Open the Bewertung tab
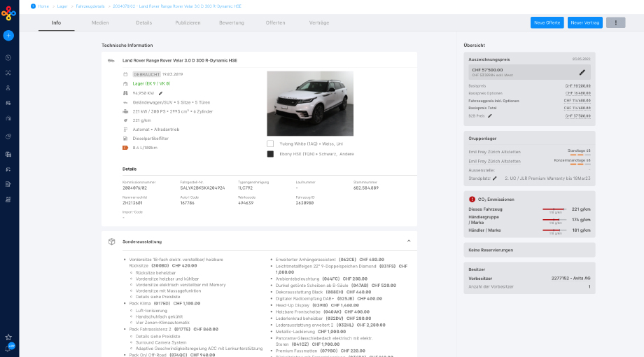This screenshot has height=357, width=644. 232,23
